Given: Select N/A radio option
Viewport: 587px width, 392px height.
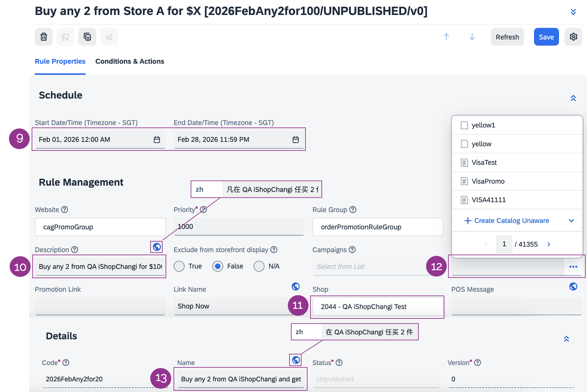Looking at the screenshot, I should point(259,266).
